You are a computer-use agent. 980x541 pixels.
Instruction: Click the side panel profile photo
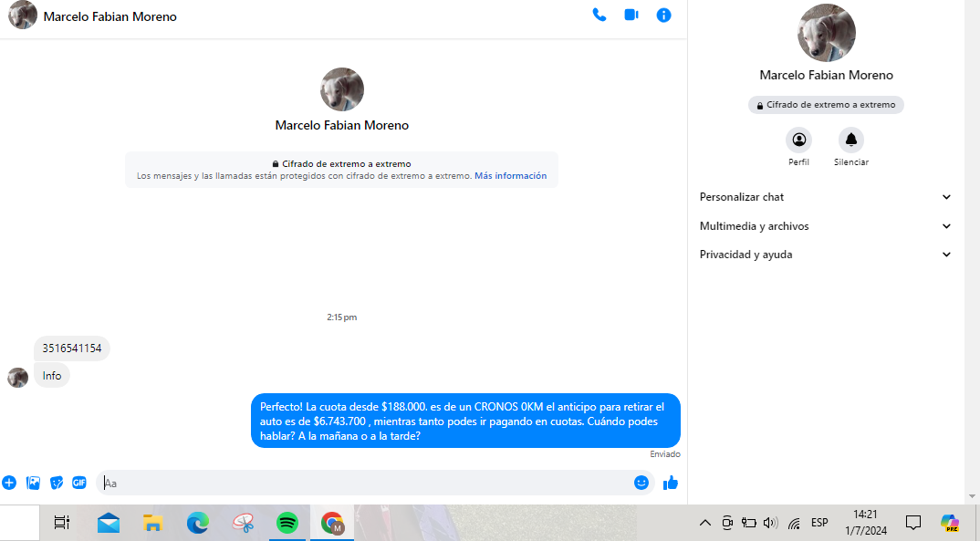(x=827, y=33)
